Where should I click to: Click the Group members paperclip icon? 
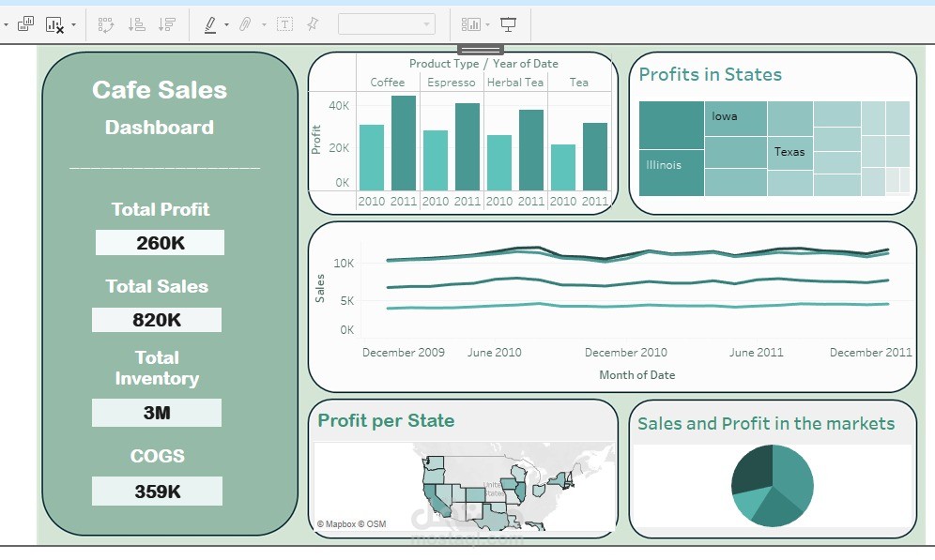point(245,24)
